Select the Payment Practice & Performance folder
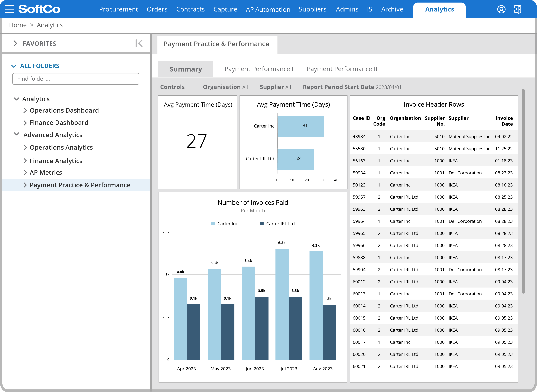This screenshot has height=392, width=537. 80,185
